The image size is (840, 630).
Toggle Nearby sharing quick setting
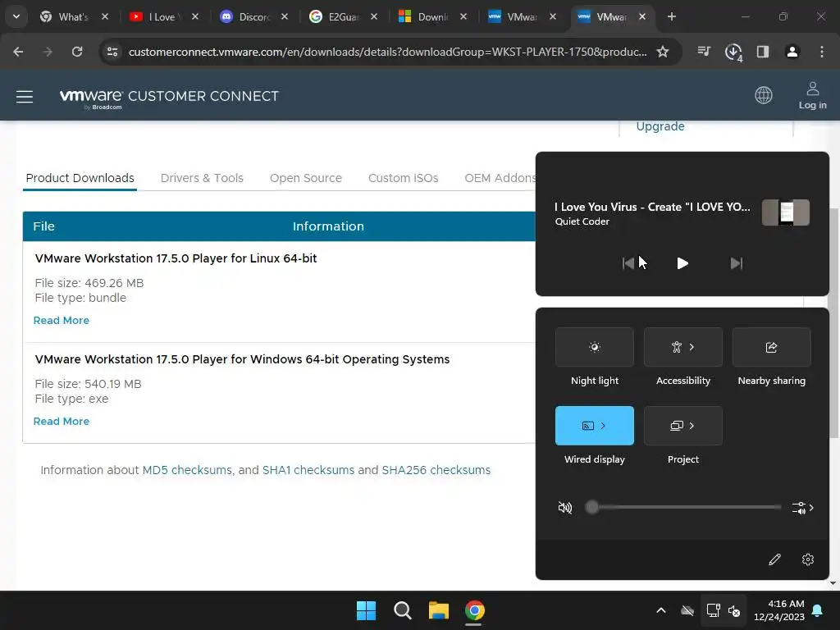click(x=771, y=347)
